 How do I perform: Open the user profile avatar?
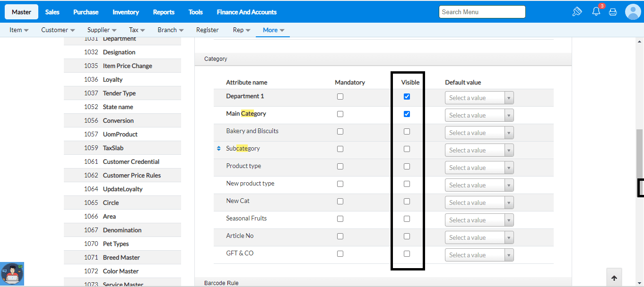633,12
